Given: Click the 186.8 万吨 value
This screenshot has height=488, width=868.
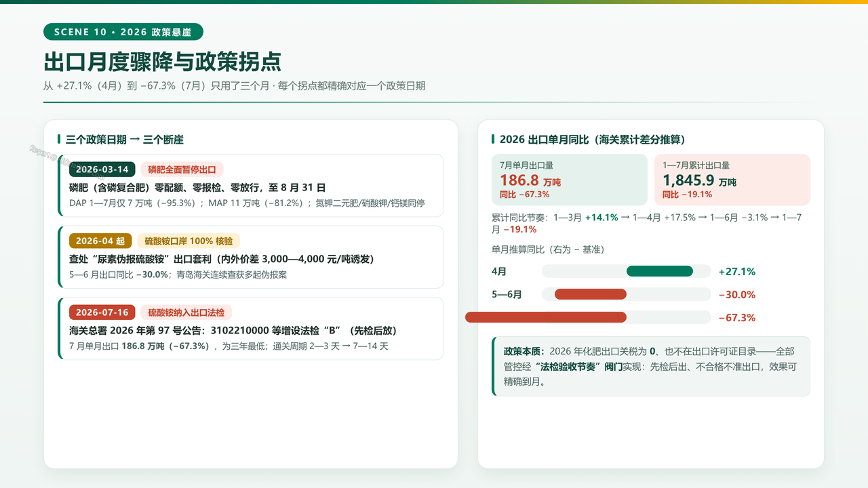Looking at the screenshot, I should click(x=530, y=180).
